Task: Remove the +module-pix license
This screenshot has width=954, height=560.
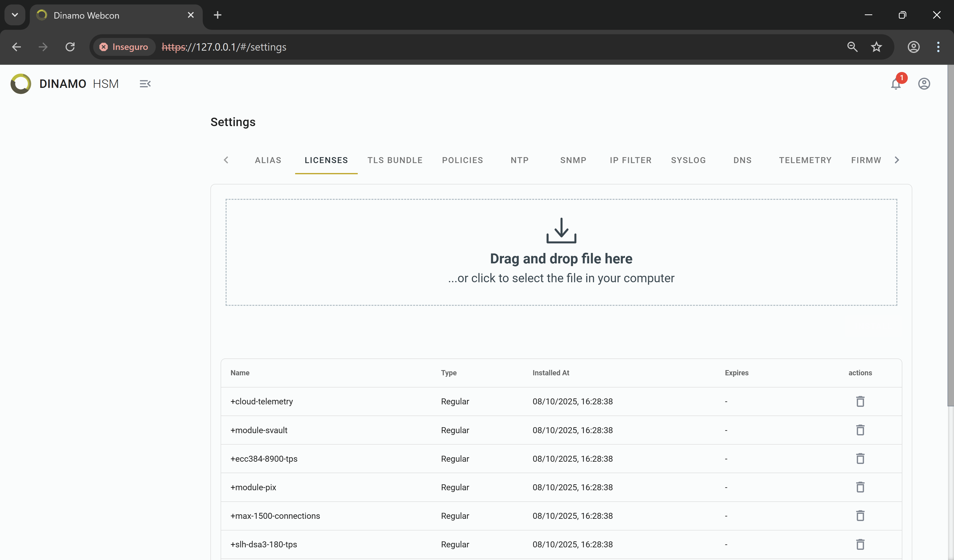Action: (x=860, y=487)
